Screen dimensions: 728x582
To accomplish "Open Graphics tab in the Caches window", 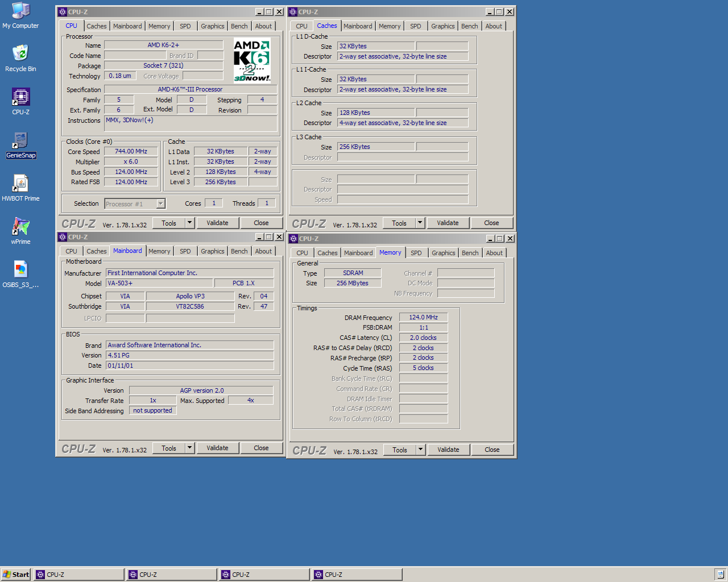I will tap(442, 26).
